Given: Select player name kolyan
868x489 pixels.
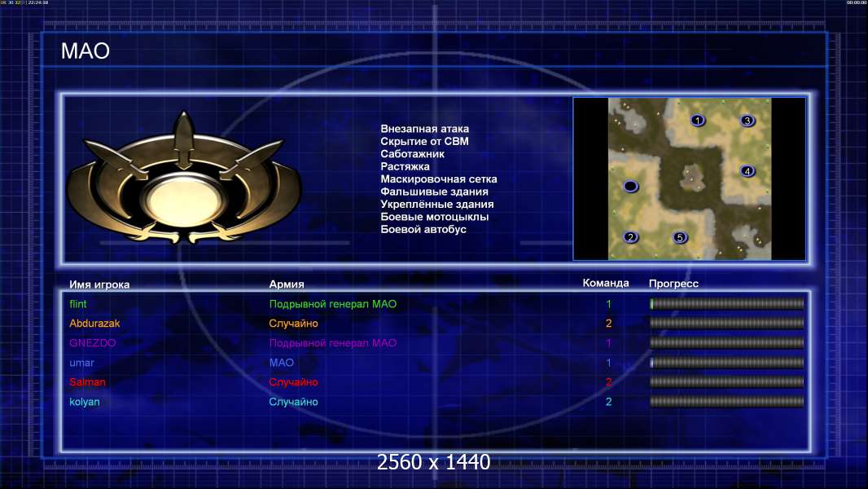Looking at the screenshot, I should click(x=85, y=402).
